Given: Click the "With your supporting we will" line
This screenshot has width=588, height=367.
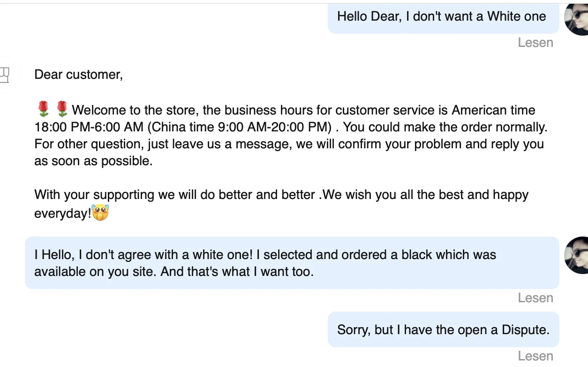Looking at the screenshot, I should click(x=281, y=195).
